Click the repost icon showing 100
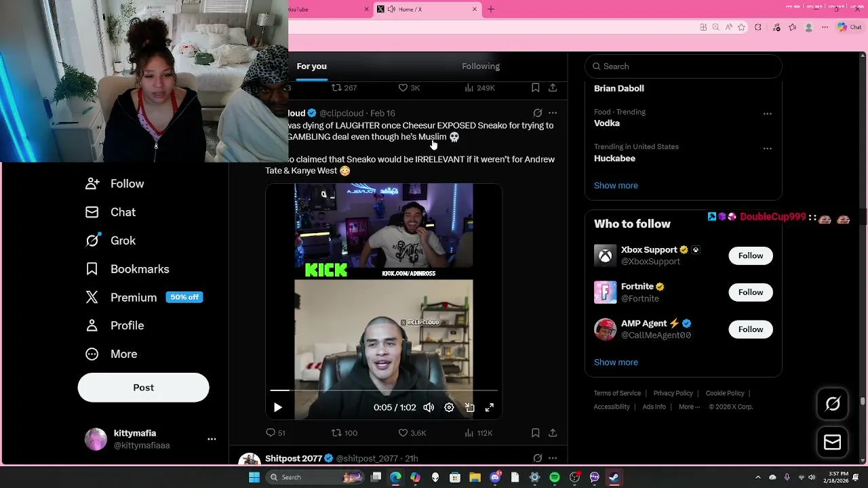The height and width of the screenshot is (488, 868). pos(336,432)
